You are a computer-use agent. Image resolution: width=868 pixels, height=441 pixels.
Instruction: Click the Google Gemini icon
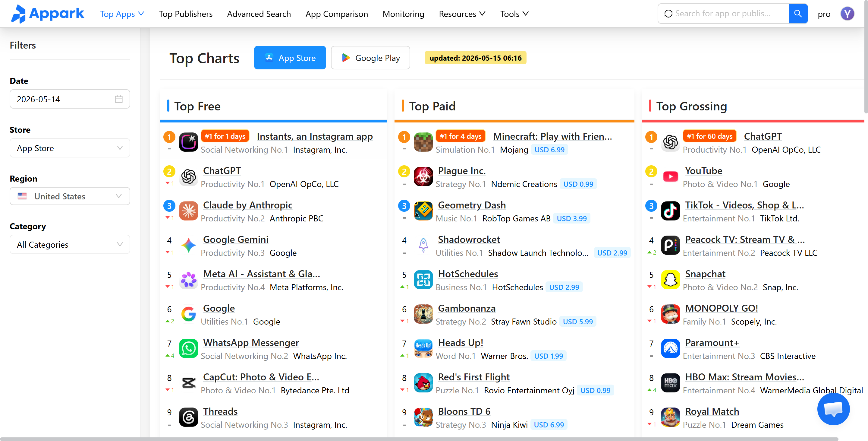coord(188,246)
